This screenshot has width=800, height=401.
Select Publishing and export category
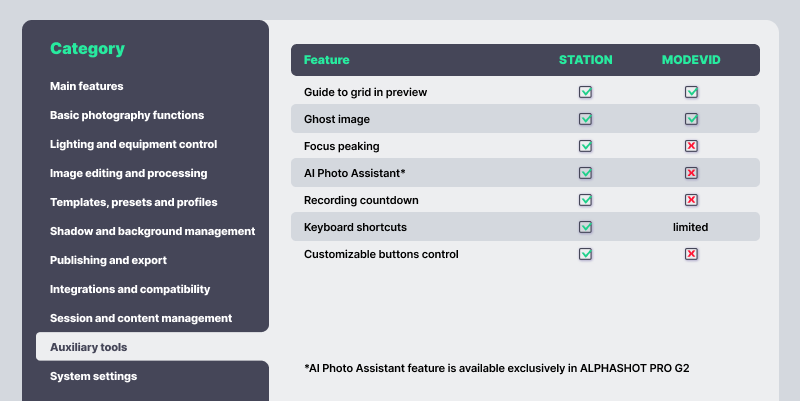point(108,260)
